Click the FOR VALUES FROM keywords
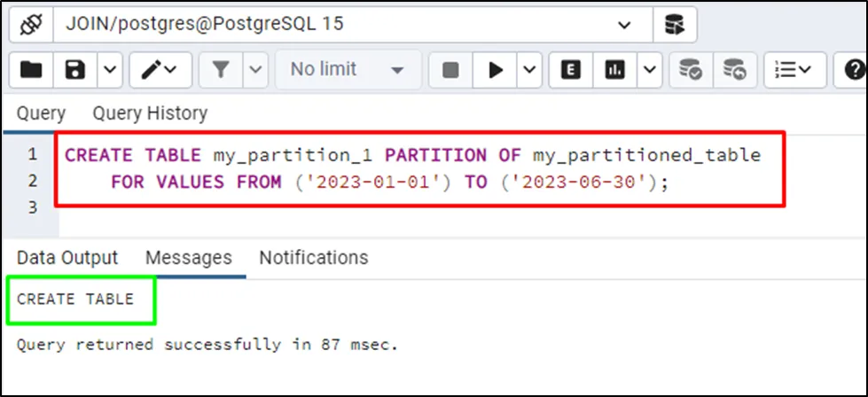868x397 pixels. tap(197, 182)
